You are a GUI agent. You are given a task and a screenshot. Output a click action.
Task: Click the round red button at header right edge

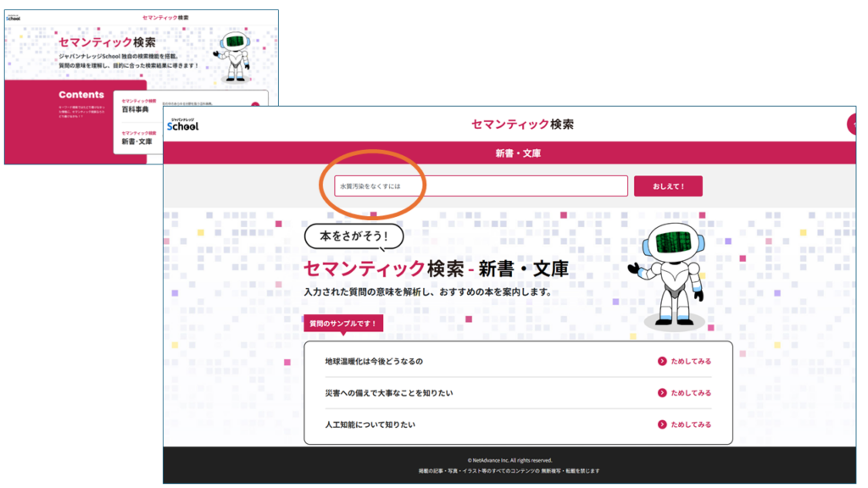tap(851, 125)
